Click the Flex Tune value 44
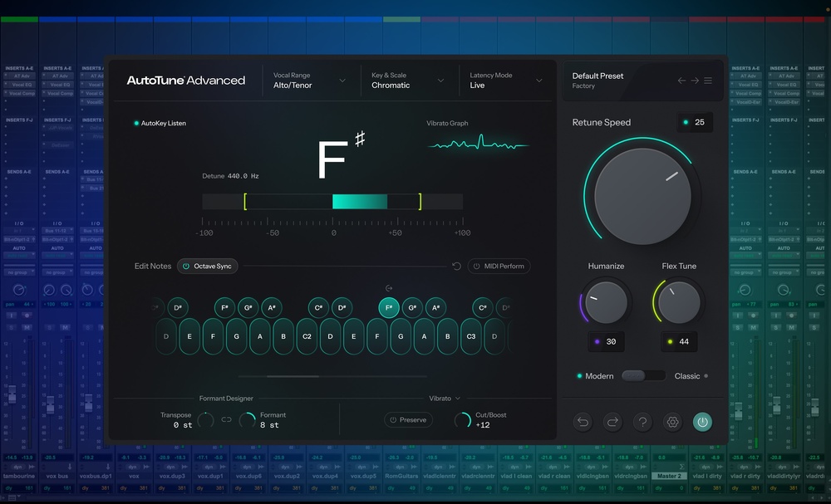 click(x=679, y=341)
